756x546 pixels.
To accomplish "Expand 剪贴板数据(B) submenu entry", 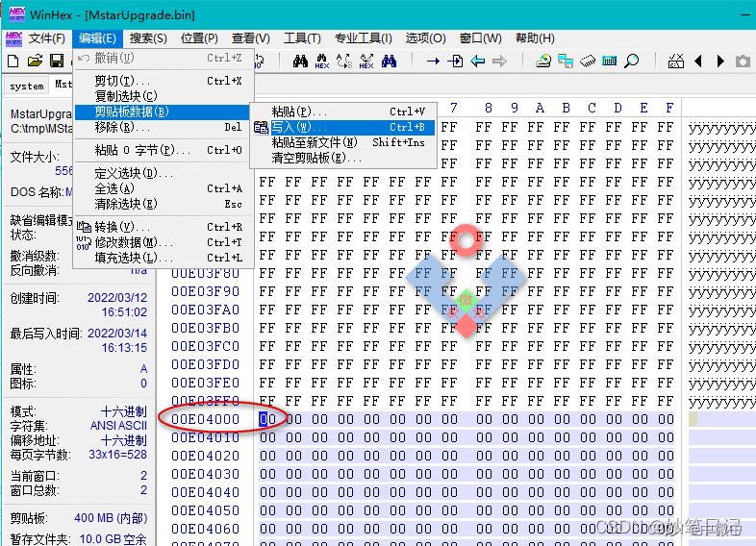I will click(x=164, y=112).
